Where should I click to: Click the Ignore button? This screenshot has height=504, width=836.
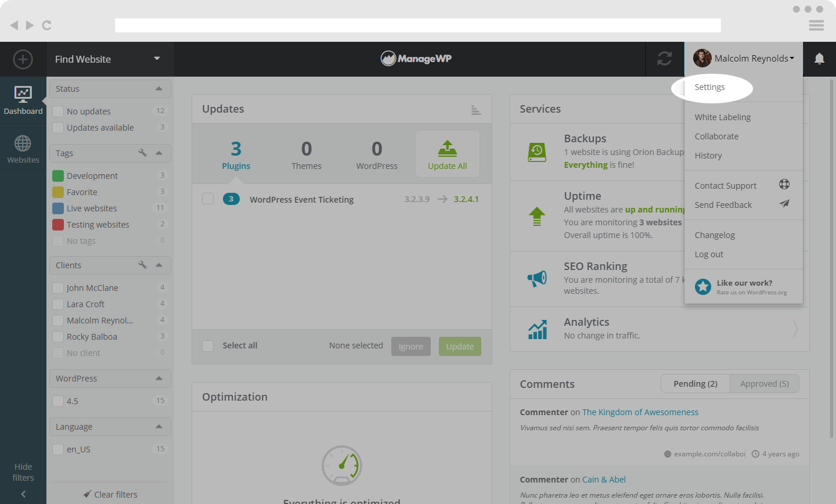tap(411, 347)
